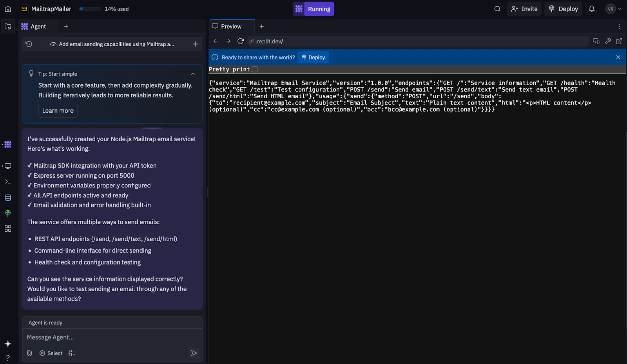This screenshot has width=627, height=364.
Task: Open the workspace tools grid in the sidebar
Action: coord(8,229)
